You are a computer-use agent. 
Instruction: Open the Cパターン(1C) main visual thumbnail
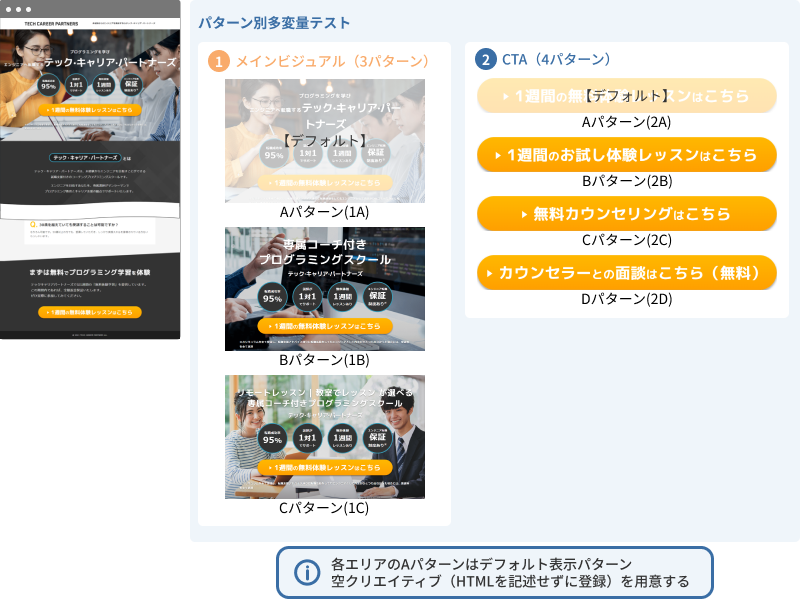324,437
